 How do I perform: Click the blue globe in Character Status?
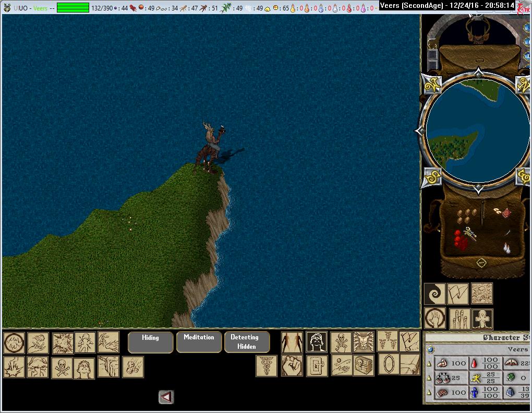[430, 349]
